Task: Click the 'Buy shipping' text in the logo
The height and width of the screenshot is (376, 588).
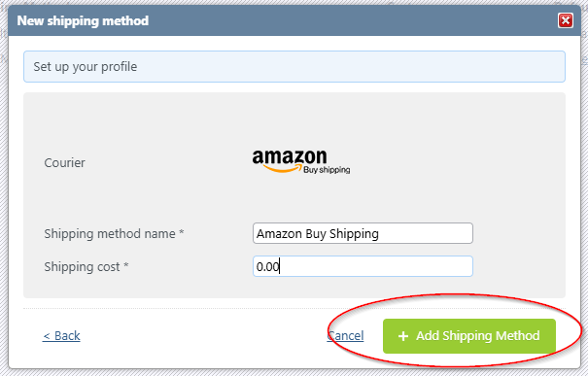Action: 327,170
